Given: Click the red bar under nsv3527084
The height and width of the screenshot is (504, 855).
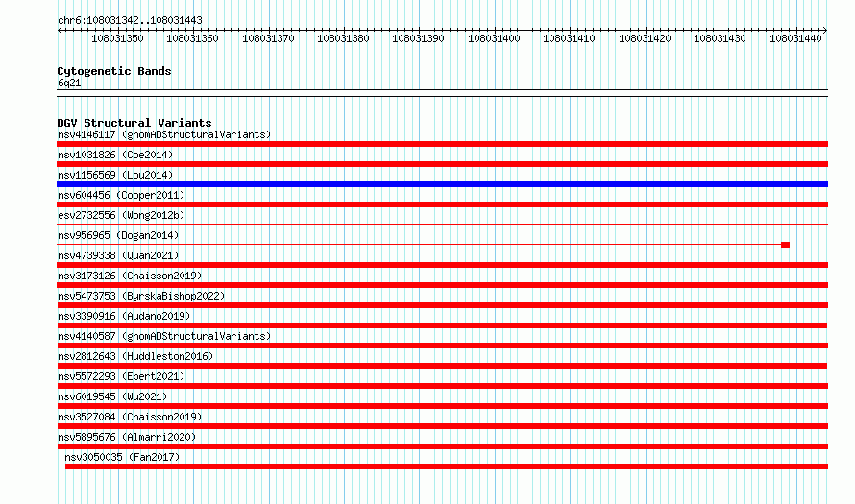Looking at the screenshot, I should pos(442,426).
